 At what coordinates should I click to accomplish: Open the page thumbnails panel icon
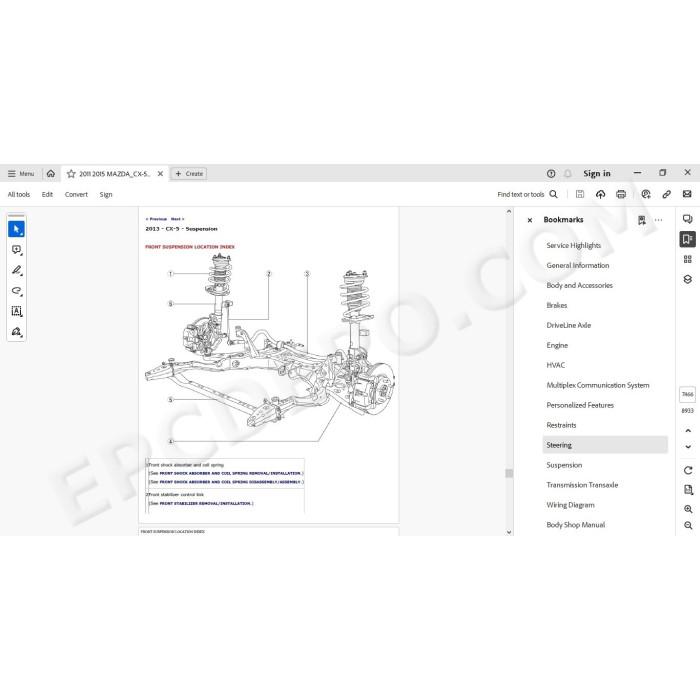[688, 259]
